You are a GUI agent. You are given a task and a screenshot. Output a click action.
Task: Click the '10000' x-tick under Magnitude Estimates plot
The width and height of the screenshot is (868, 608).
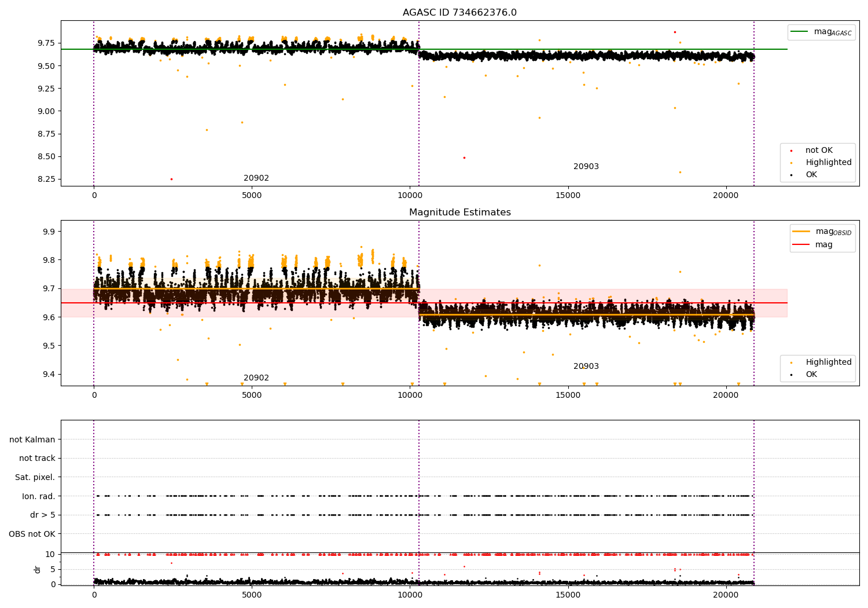click(x=410, y=395)
